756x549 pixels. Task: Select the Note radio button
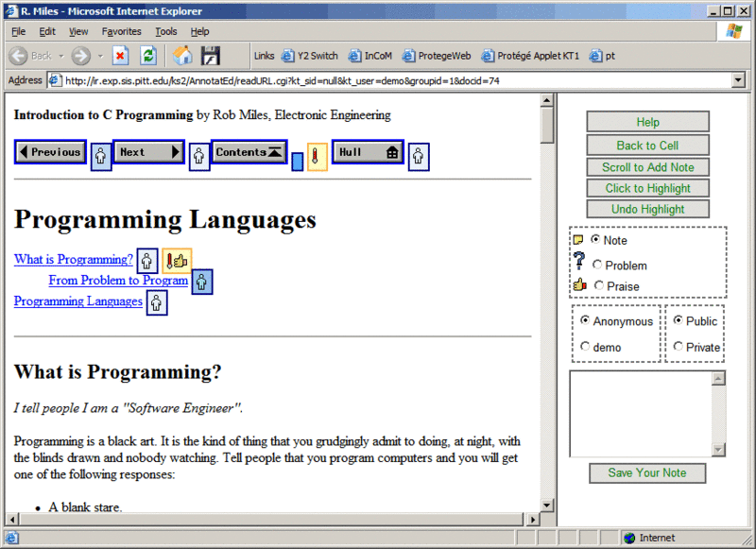(595, 239)
